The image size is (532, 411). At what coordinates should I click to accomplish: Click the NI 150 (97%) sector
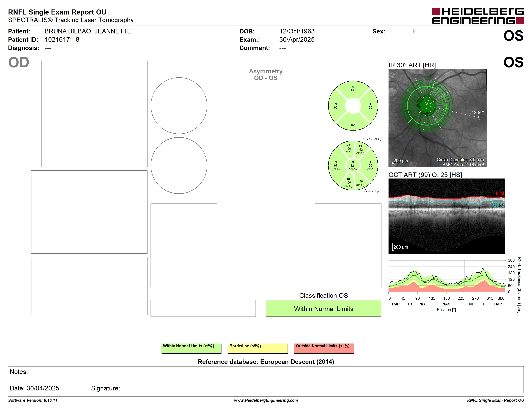[348, 183]
